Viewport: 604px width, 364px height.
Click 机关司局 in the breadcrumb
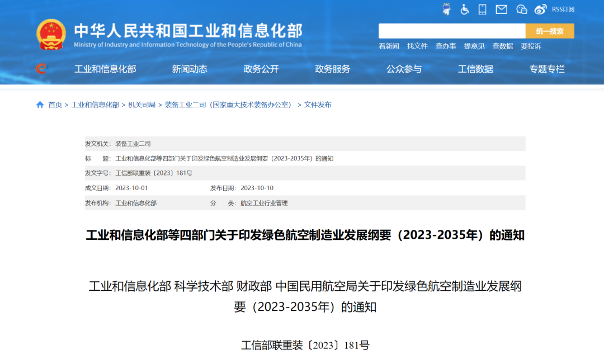[x=141, y=105]
